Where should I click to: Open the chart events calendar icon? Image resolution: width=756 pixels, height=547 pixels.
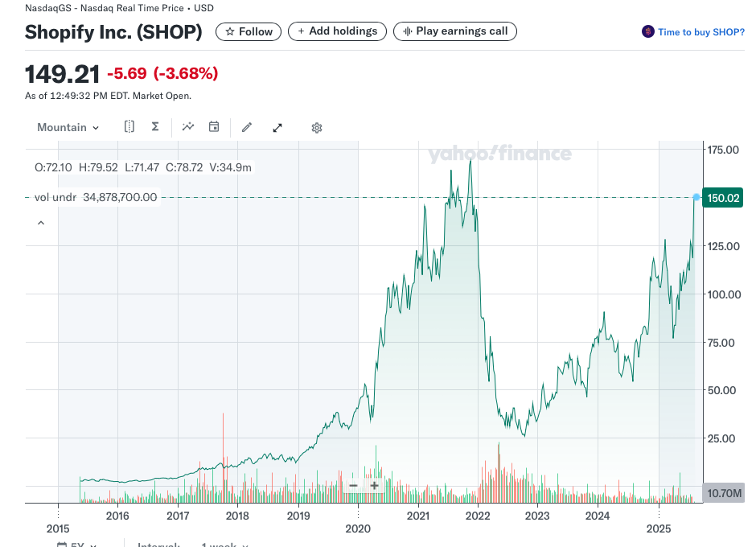click(214, 127)
